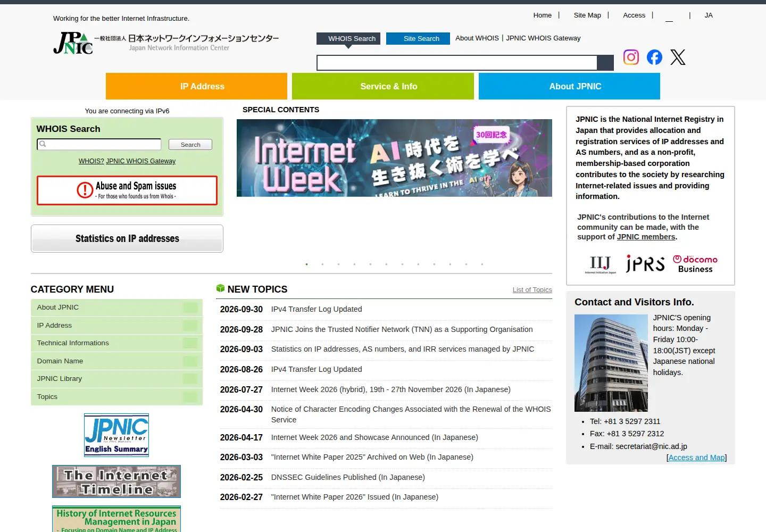This screenshot has width=766, height=532.
Task: Open The Internet Timeline banner
Action: 116,481
